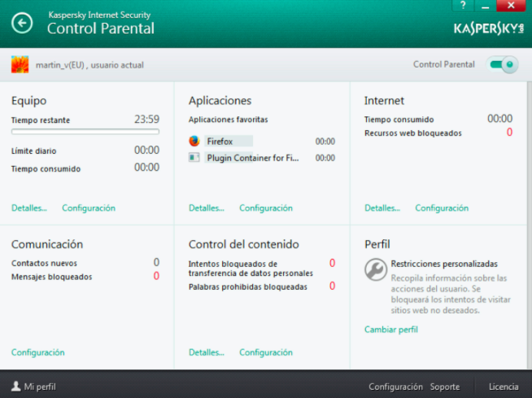Click the wrench icon in Perfil
The image size is (532, 398).
376,269
